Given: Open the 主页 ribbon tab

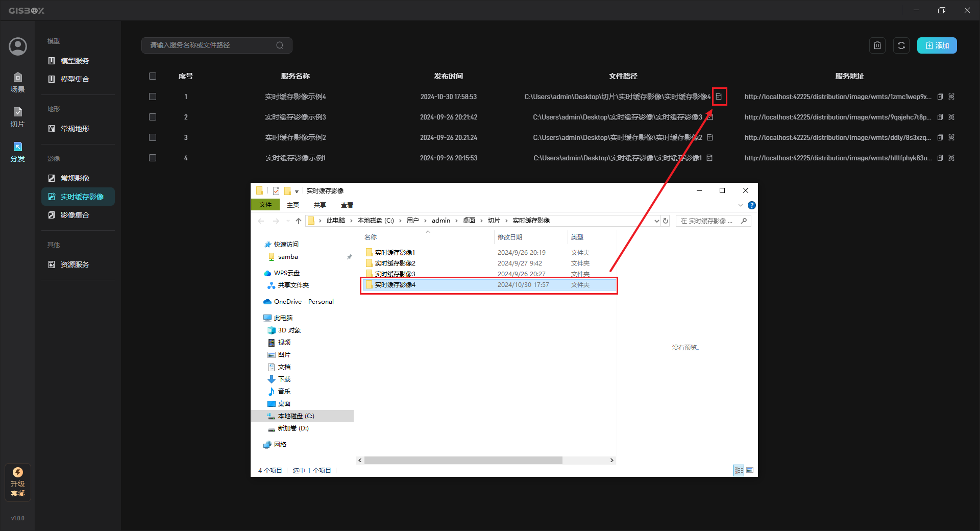Looking at the screenshot, I should click(x=293, y=205).
